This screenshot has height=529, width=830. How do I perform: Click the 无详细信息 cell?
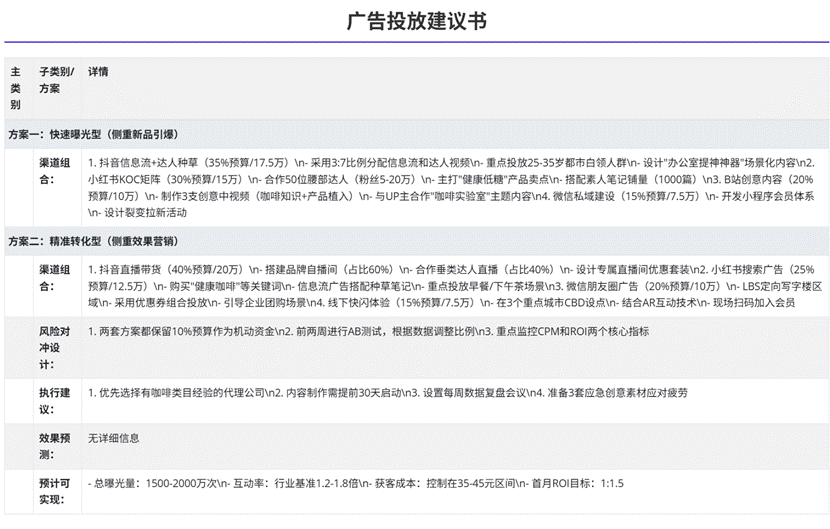(x=455, y=446)
